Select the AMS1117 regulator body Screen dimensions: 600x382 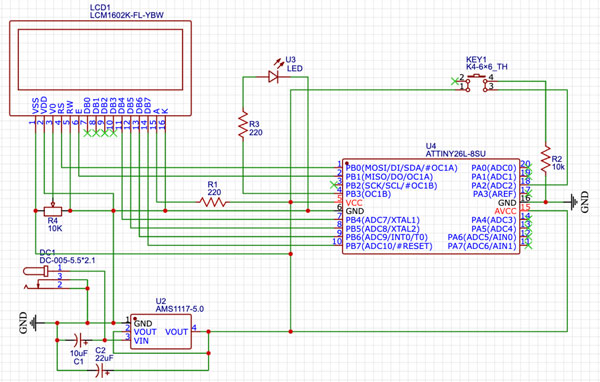(x=161, y=332)
